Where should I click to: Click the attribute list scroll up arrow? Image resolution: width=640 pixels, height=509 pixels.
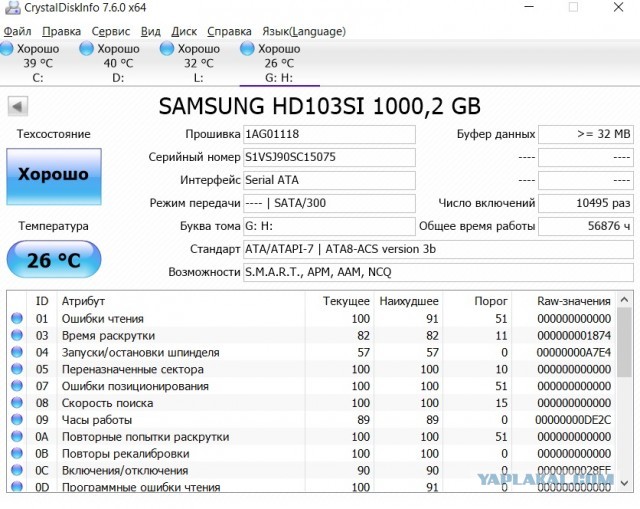624,300
